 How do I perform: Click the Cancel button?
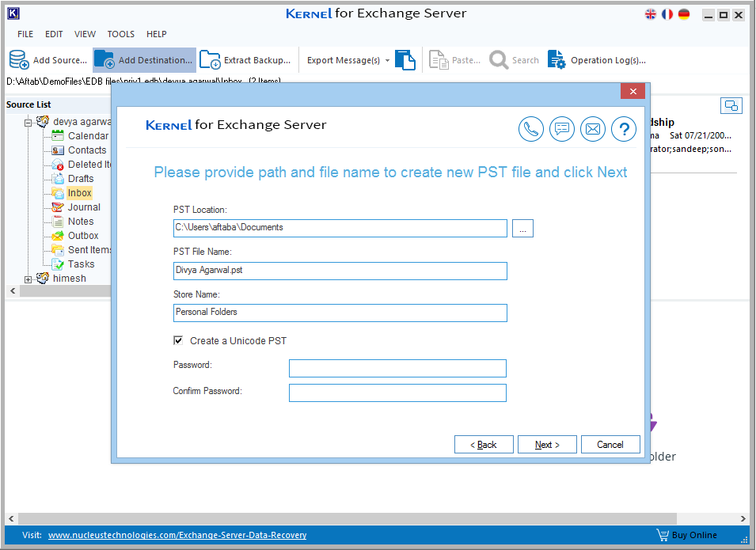[610, 445]
